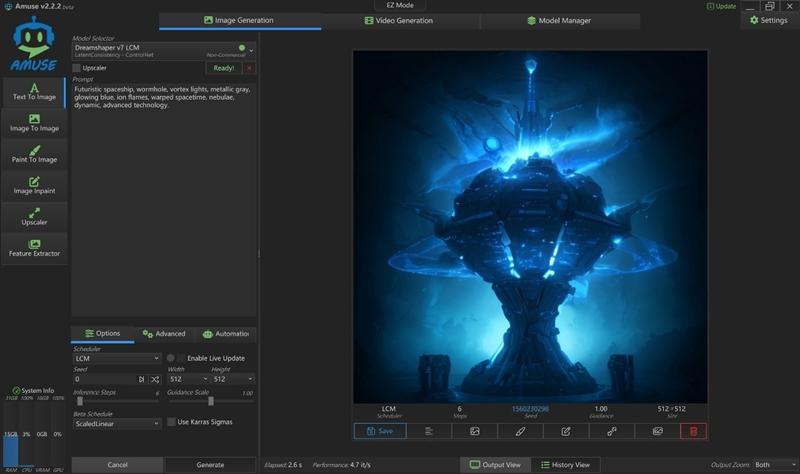Click the Guidance Scale slider
Viewport: 800px width, 474px height.
[x=211, y=401]
